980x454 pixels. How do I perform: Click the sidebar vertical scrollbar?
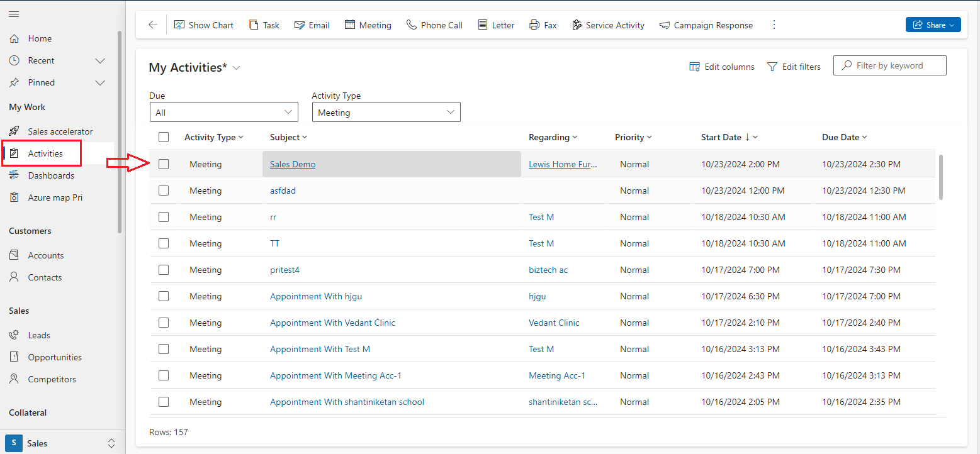[x=120, y=132]
